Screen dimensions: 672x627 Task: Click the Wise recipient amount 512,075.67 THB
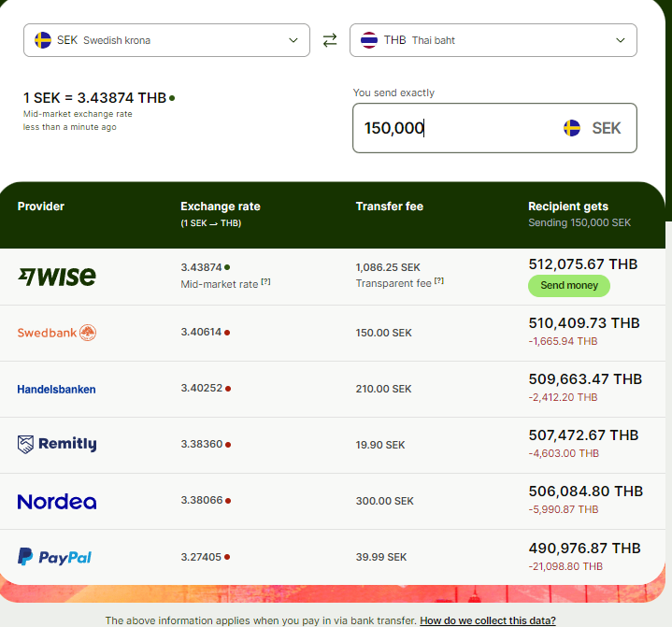pos(582,264)
